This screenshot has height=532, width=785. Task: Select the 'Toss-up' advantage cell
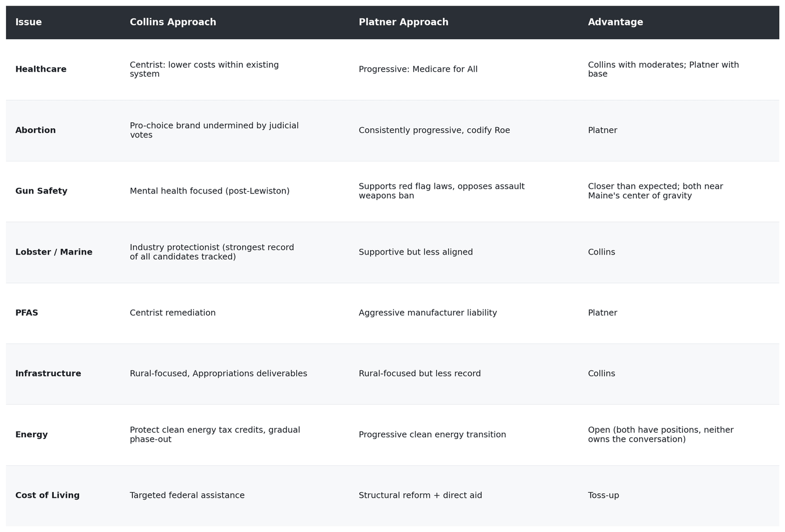coord(603,496)
